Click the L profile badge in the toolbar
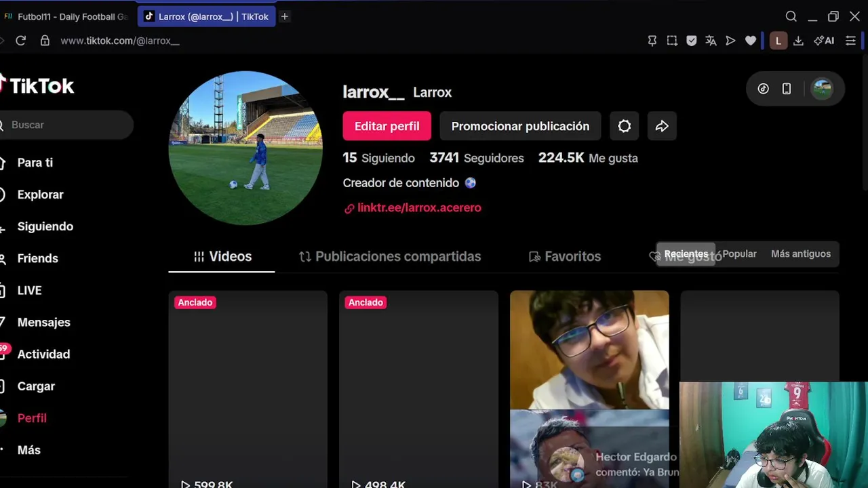This screenshot has width=868, height=488. 778,41
